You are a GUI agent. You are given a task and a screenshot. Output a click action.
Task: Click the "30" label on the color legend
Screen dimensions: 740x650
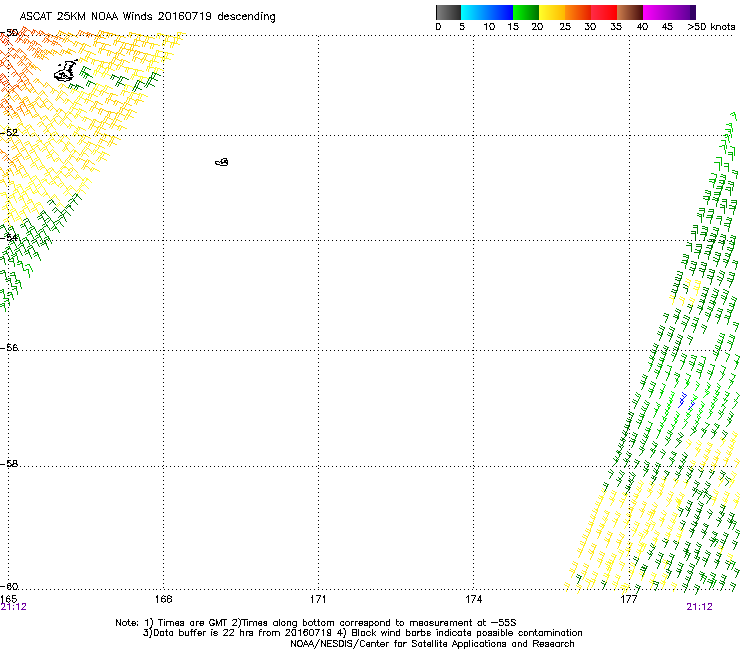[x=590, y=27]
